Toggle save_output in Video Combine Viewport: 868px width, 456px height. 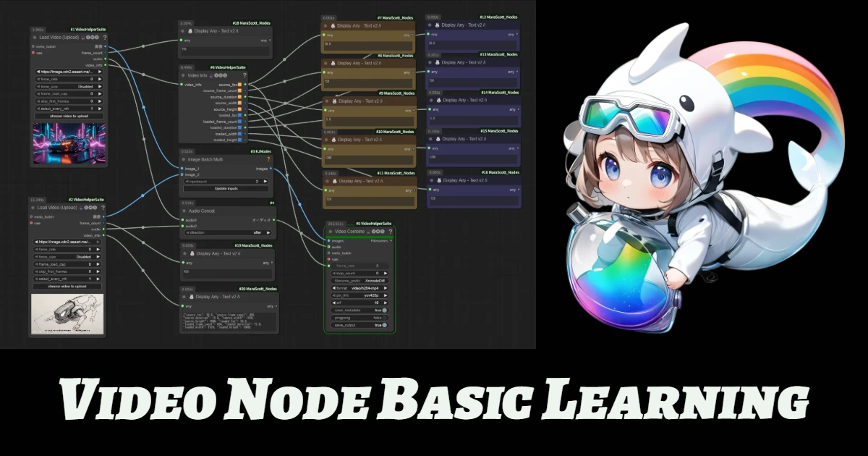(384, 325)
